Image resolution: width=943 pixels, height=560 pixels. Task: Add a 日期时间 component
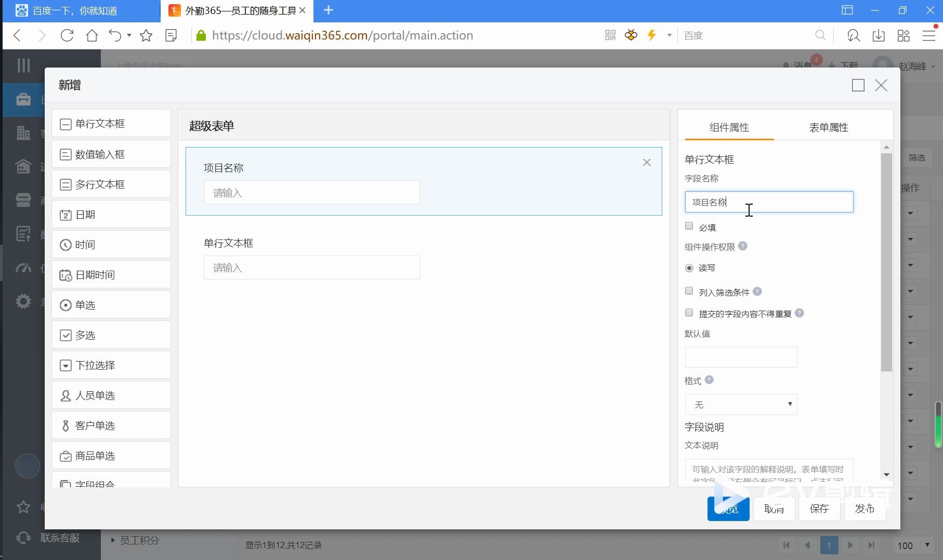[x=111, y=274]
